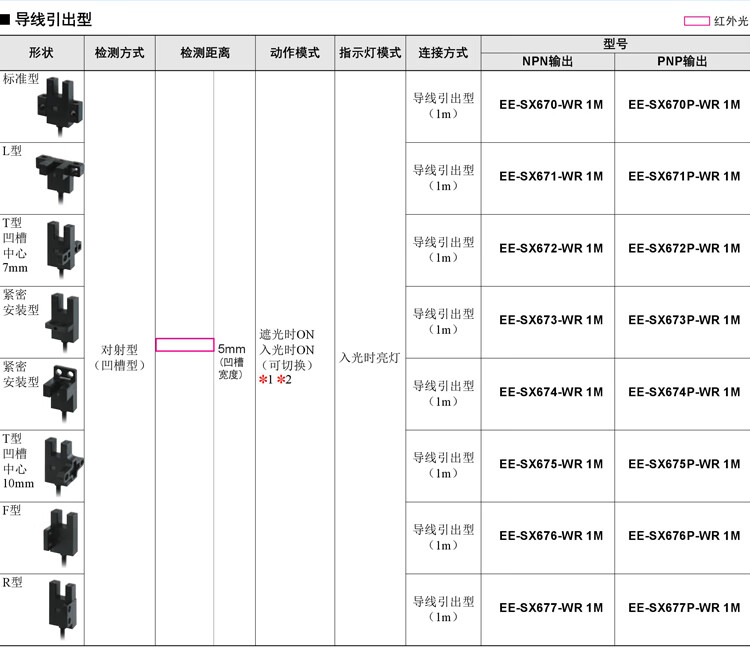Select model EE-SX675P-WR 1M

(684, 464)
